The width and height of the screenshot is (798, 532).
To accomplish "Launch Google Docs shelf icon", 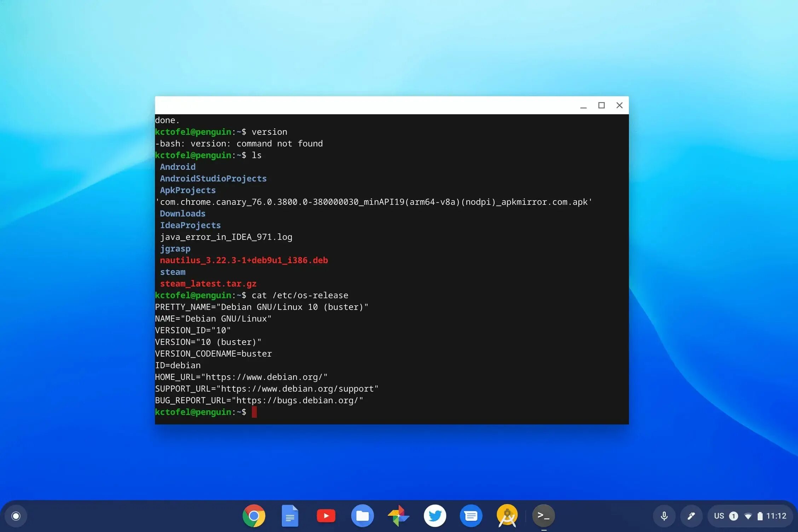I will point(290,516).
